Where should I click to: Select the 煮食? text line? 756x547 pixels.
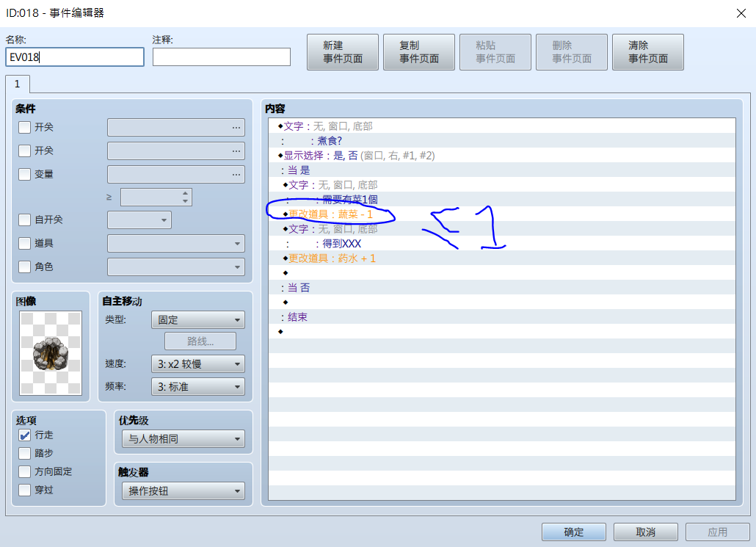pyautogui.click(x=502, y=141)
